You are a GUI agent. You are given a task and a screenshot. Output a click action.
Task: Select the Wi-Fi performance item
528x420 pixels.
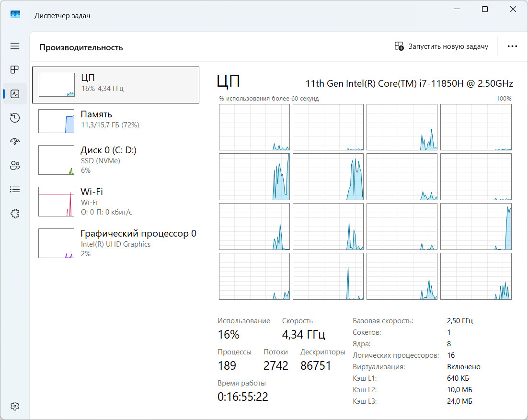[115, 202]
